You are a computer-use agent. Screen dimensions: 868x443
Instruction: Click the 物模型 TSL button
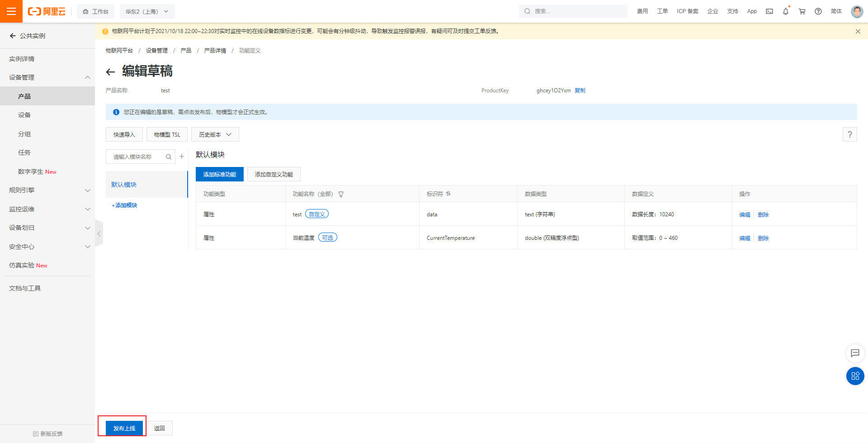tap(167, 134)
